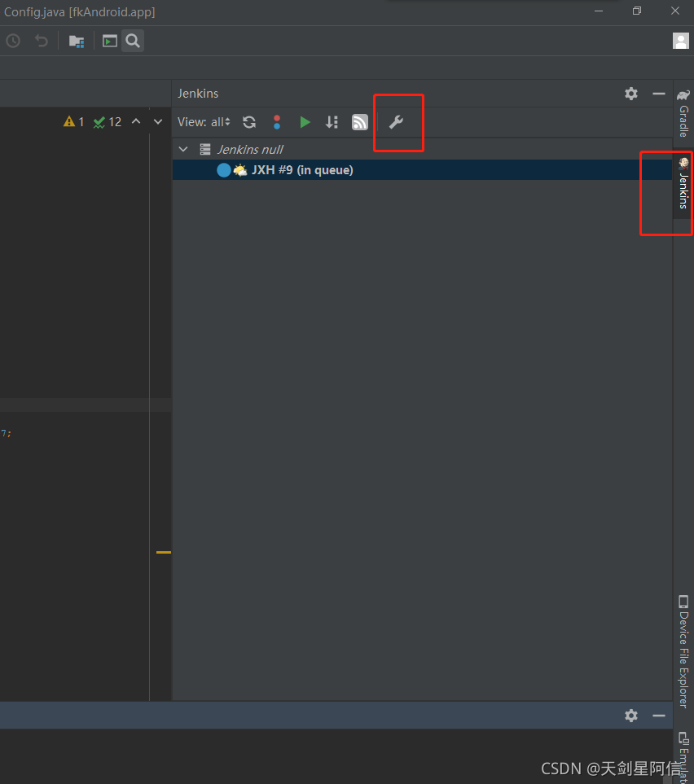Image resolution: width=694 pixels, height=784 pixels.
Task: Open Jenkins plugin settings with wrench icon
Action: pyautogui.click(x=398, y=122)
